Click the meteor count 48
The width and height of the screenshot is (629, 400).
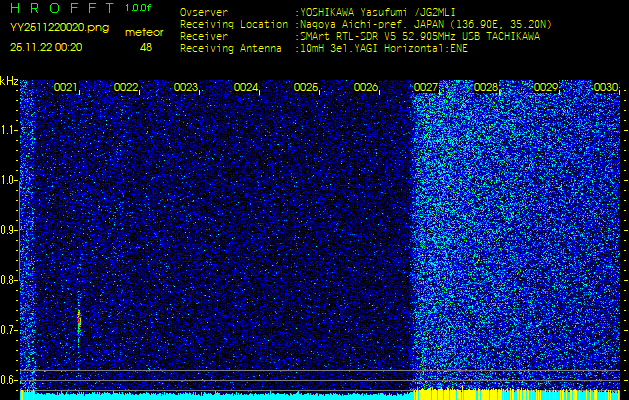coord(146,47)
